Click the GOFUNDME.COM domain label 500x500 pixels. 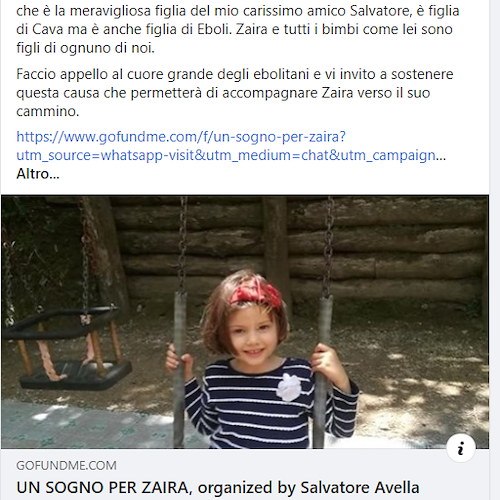(x=66, y=466)
